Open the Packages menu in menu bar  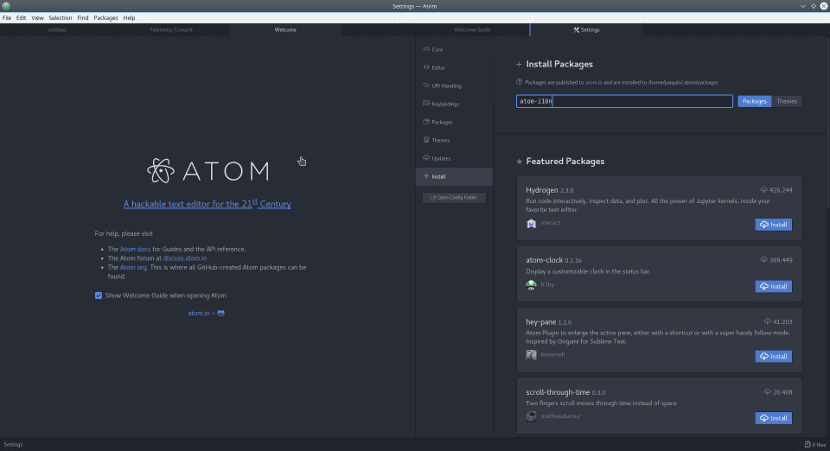[x=105, y=18]
